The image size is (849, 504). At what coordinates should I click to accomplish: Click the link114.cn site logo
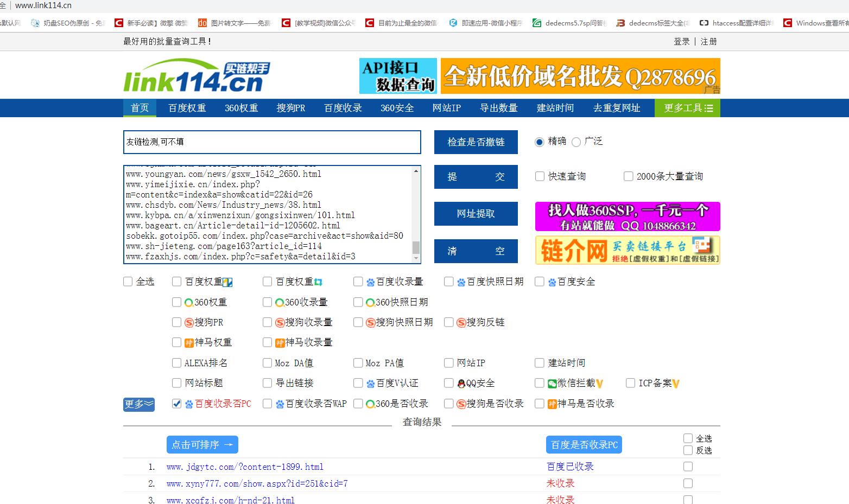196,76
